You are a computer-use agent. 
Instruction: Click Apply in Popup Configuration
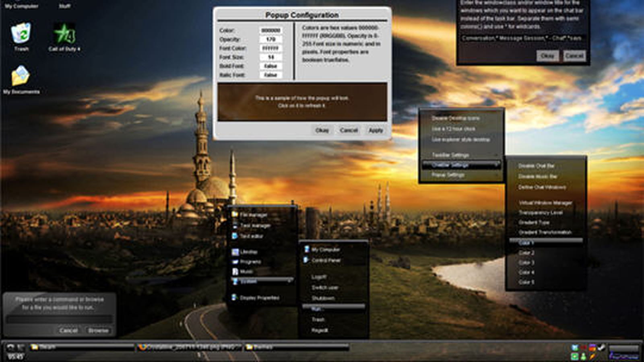[x=376, y=130]
